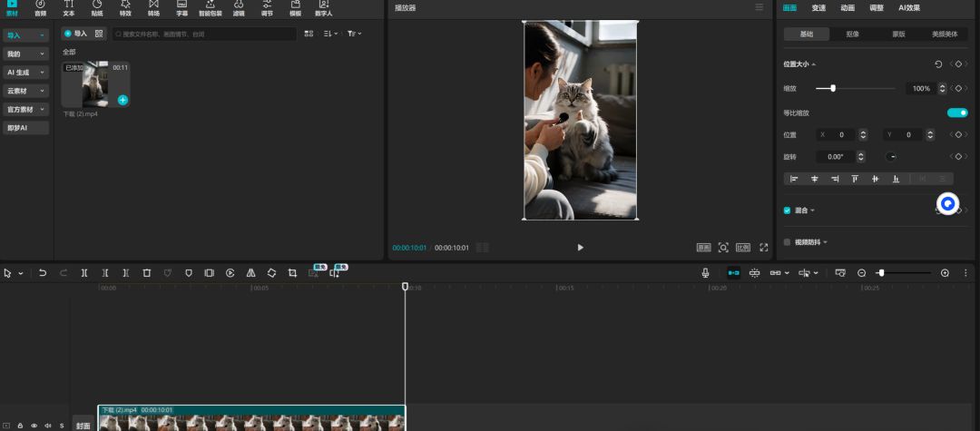Open the 文本 text panel
The height and width of the screenshot is (431, 980).
(69, 8)
